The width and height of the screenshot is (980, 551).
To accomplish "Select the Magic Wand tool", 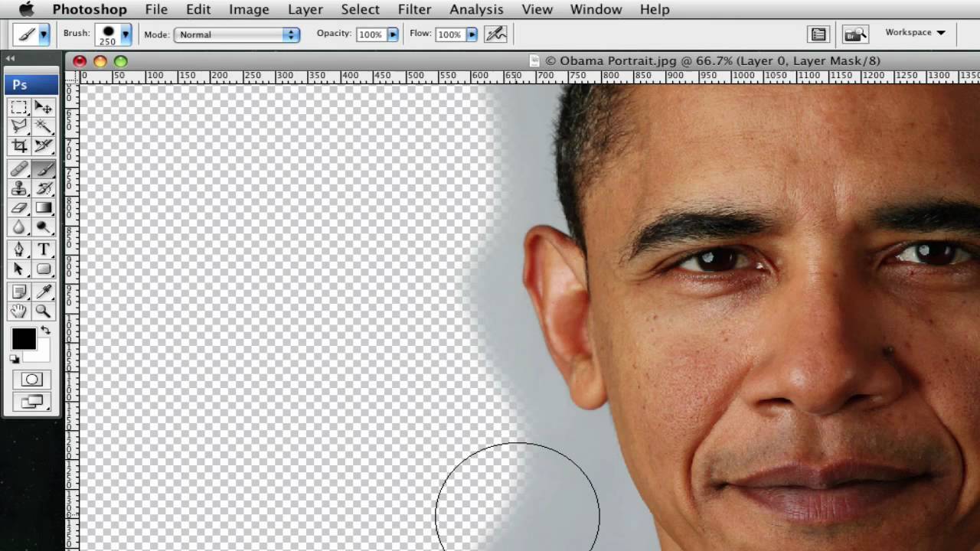I will (44, 127).
